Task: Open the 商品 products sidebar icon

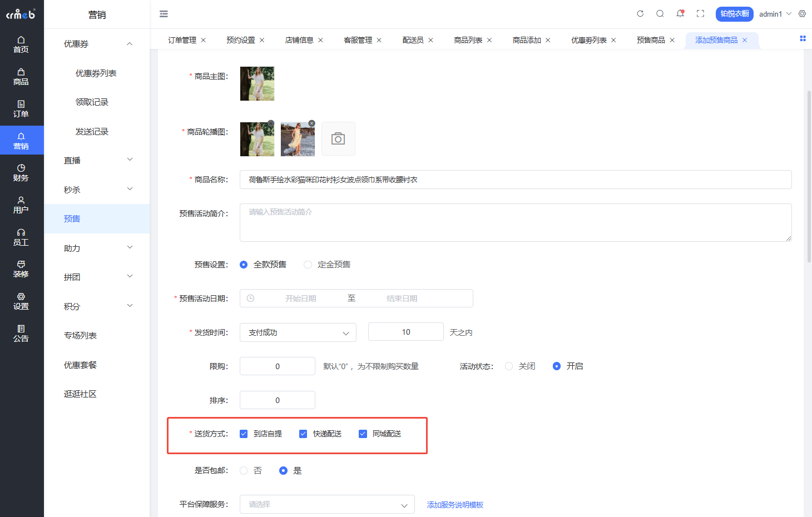Action: point(21,77)
